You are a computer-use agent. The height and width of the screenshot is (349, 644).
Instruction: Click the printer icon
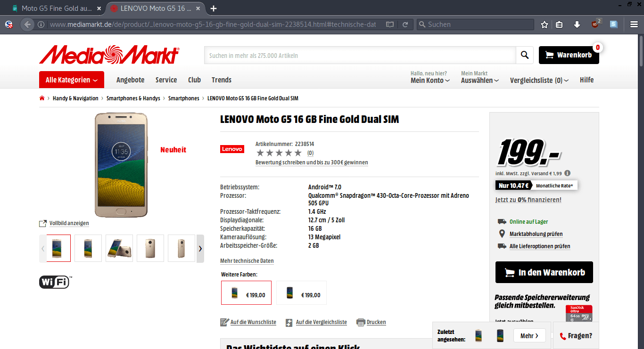pyautogui.click(x=361, y=322)
